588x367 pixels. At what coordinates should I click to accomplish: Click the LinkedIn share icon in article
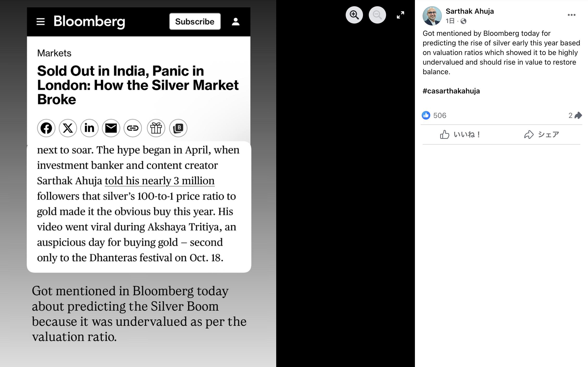89,128
